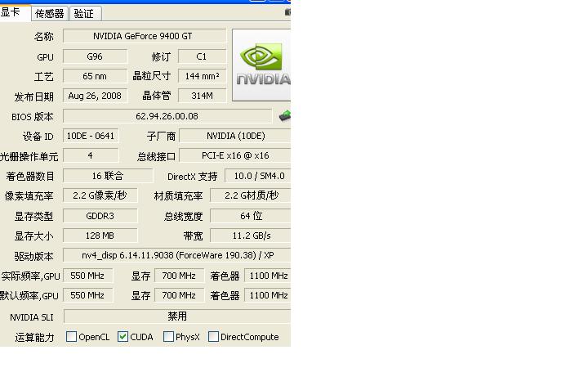The height and width of the screenshot is (368, 588).
Task: Click the 总线接口 label
Action: click(156, 156)
